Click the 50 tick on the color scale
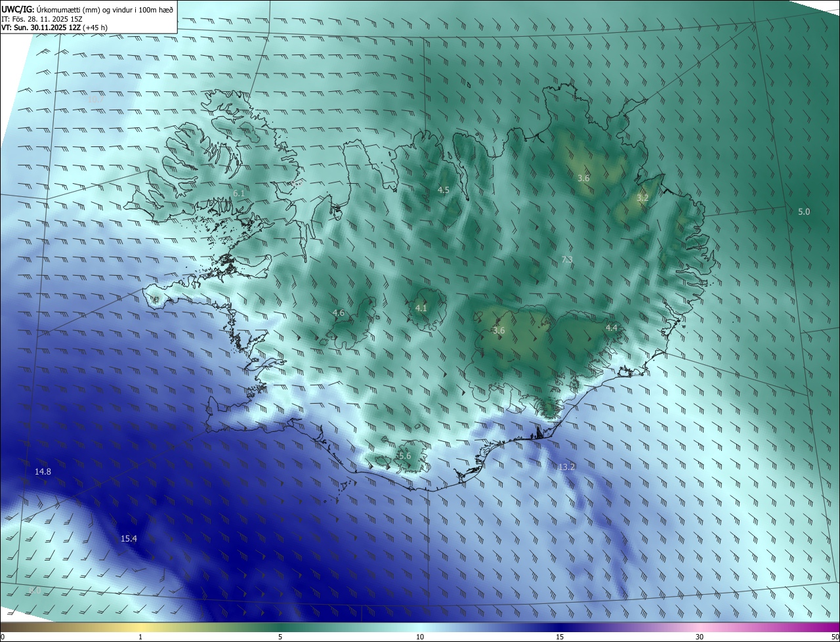Screen dimensions: 840x642 click(835, 637)
